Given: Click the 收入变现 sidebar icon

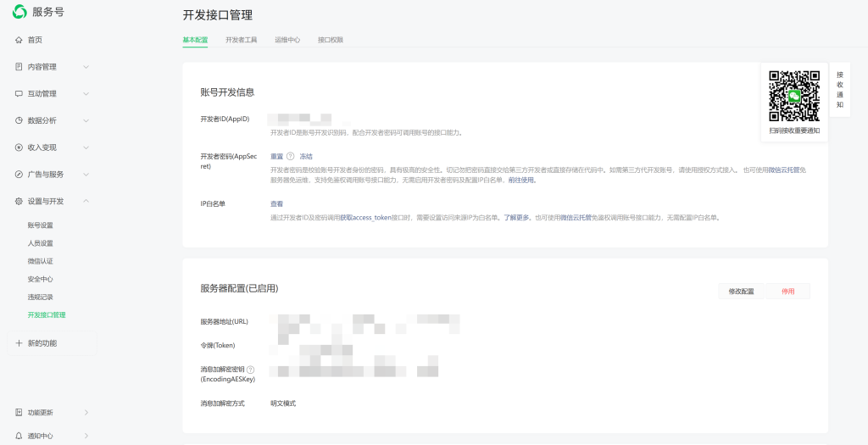Looking at the screenshot, I should coord(19,147).
